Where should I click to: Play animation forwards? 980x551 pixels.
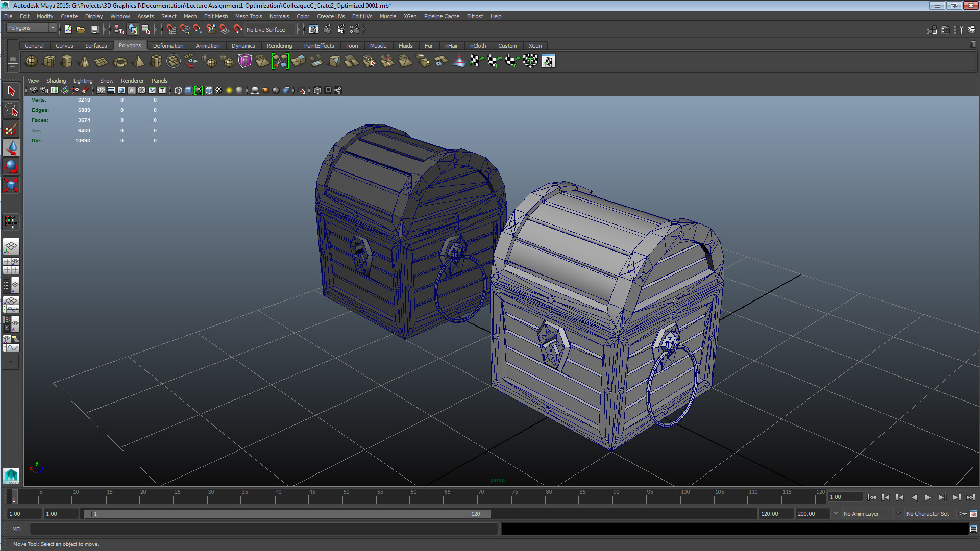[x=928, y=497]
